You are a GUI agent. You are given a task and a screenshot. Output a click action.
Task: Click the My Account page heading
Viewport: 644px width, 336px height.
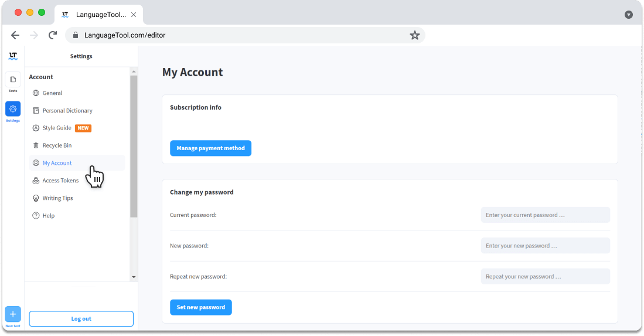[x=193, y=72]
